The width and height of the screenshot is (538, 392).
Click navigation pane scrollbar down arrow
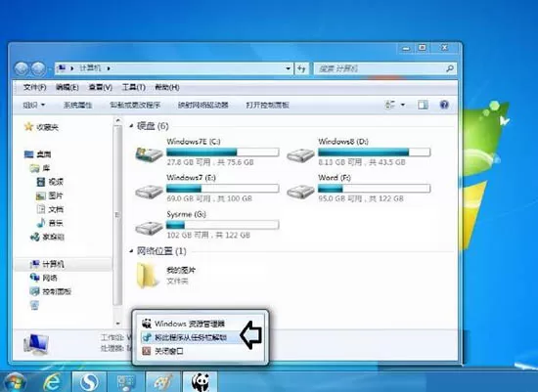coord(117,323)
